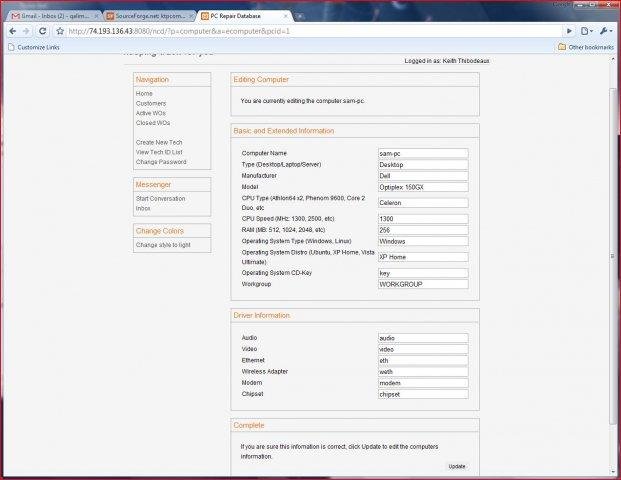Reload the page with the refresh icon

(x=42, y=31)
